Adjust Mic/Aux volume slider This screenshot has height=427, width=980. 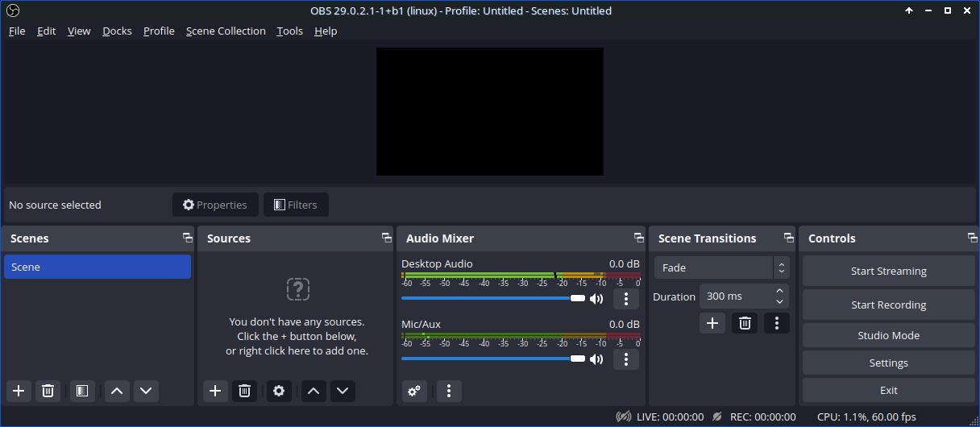tap(493, 359)
